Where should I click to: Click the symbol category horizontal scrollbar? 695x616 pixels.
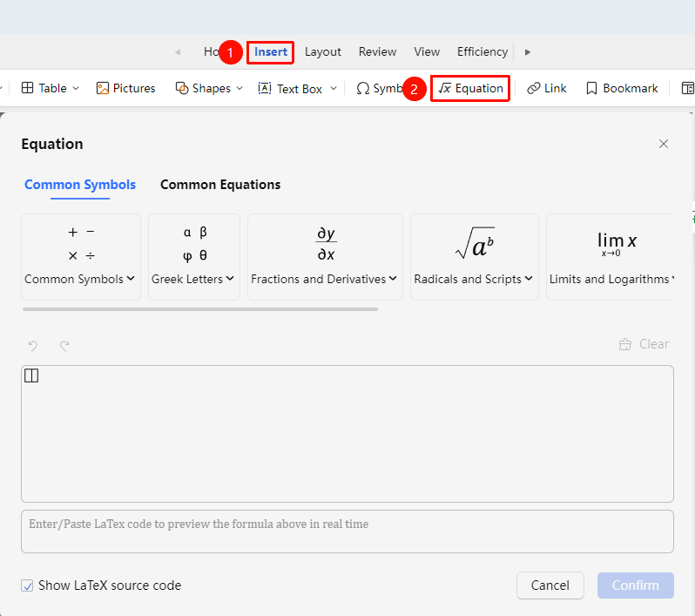(x=200, y=309)
